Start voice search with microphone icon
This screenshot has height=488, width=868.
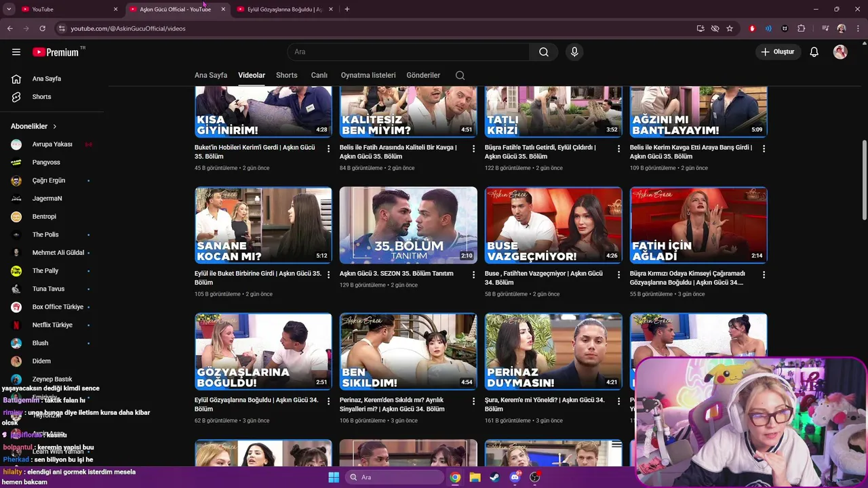coord(574,52)
